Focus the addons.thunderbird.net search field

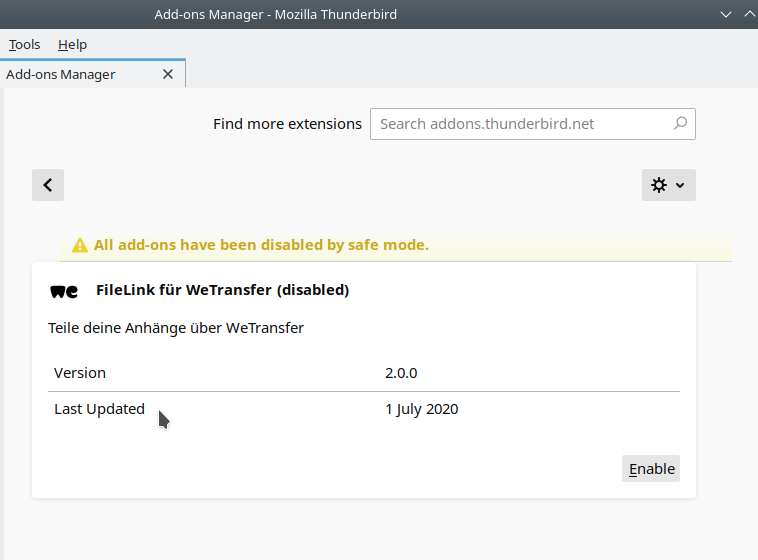[533, 124]
